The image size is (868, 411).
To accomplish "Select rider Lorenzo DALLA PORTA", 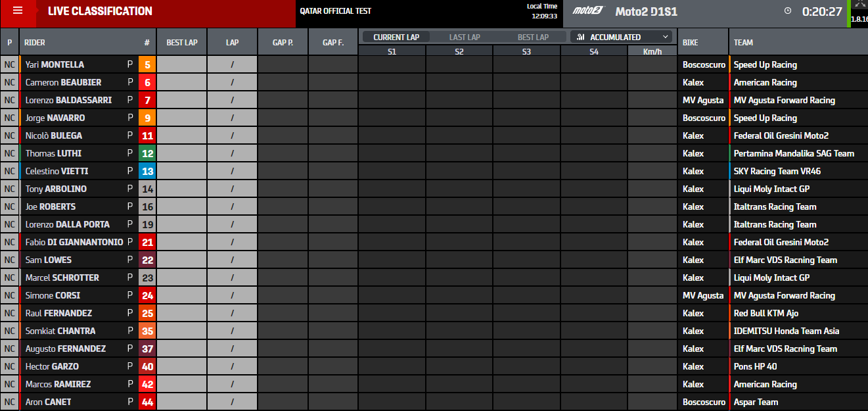I will (68, 224).
